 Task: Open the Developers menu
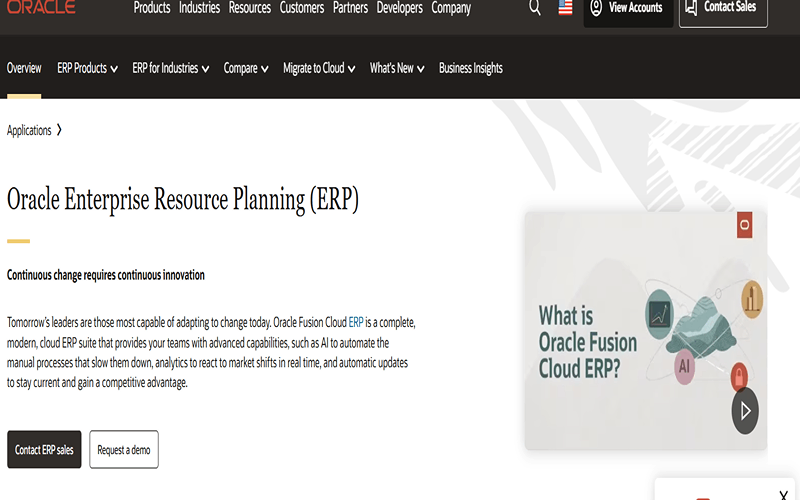[399, 8]
